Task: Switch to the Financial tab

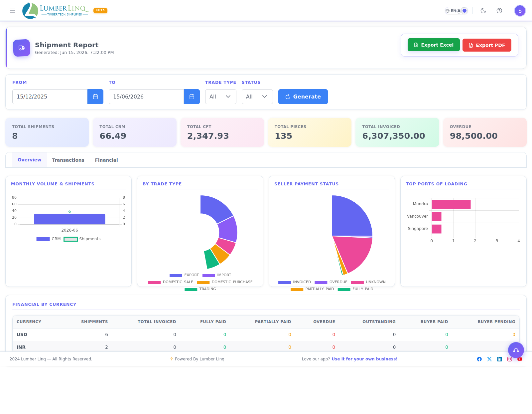Action: point(106,160)
